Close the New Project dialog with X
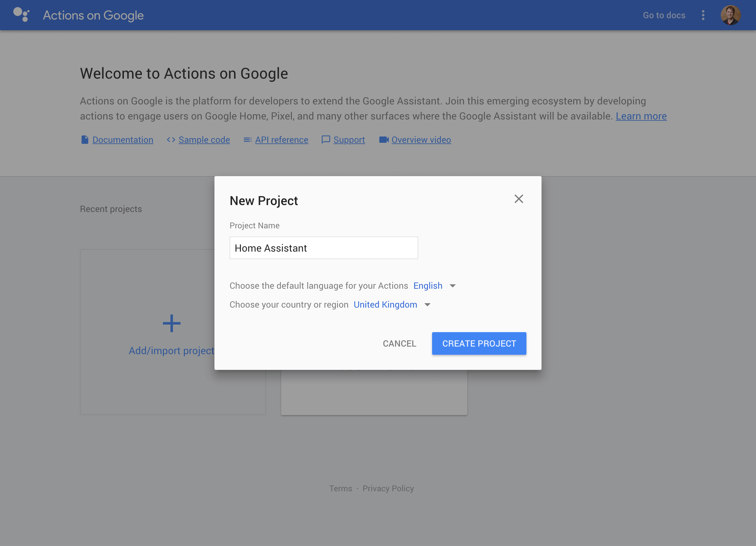Viewport: 756px width, 546px height. point(519,199)
